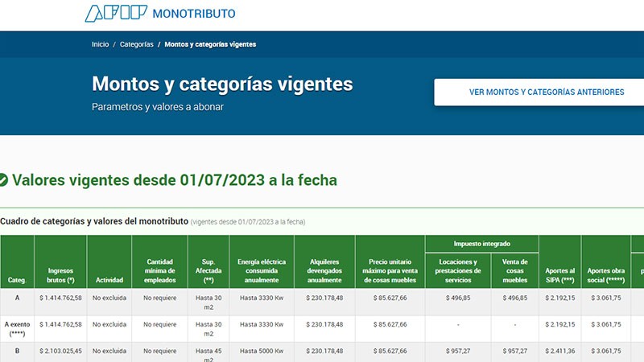
Task: Click Alquileres devengados anualmente header
Action: click(x=324, y=271)
